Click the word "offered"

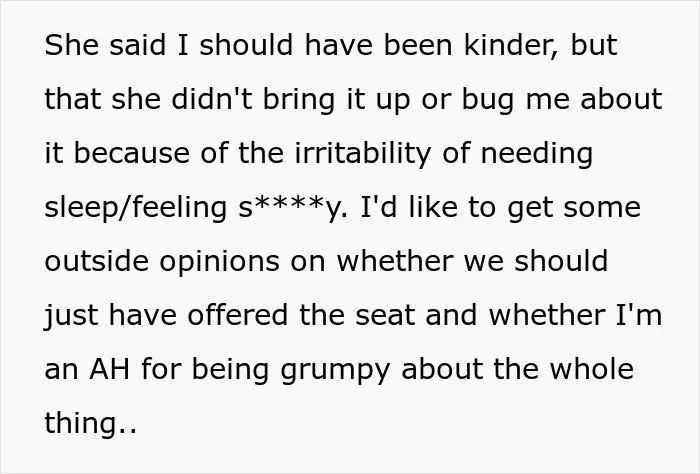click(x=238, y=315)
